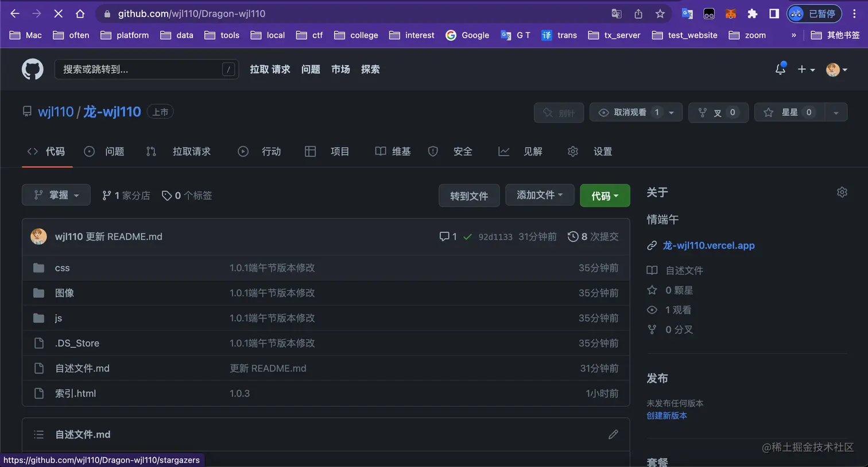
Task: Go to browser home page
Action: (80, 14)
